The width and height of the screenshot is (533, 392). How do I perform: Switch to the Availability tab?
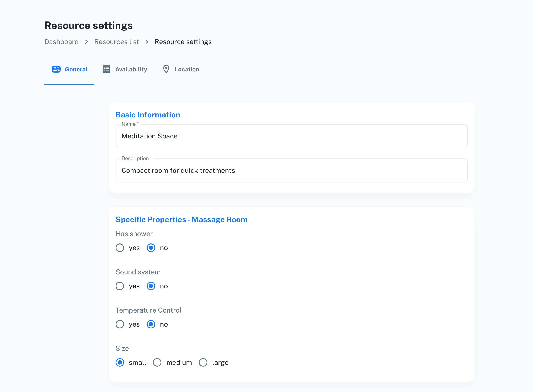pyautogui.click(x=131, y=69)
